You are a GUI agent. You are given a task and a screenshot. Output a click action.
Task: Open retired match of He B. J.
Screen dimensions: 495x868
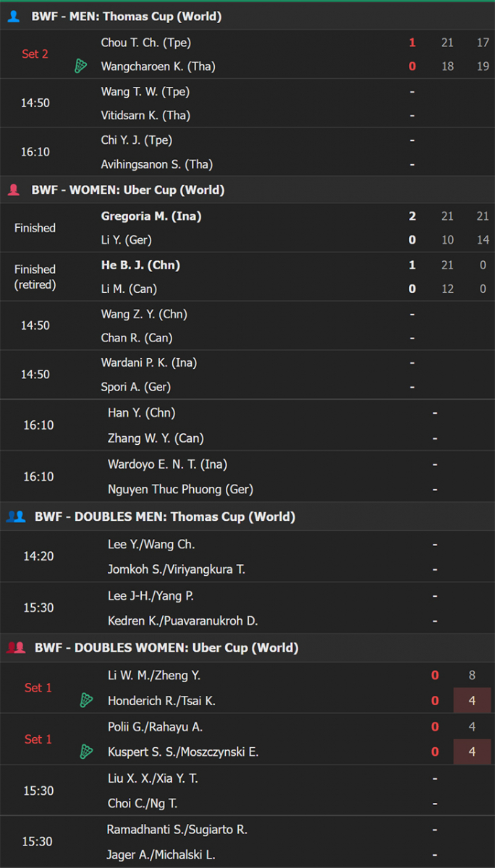[x=247, y=277]
